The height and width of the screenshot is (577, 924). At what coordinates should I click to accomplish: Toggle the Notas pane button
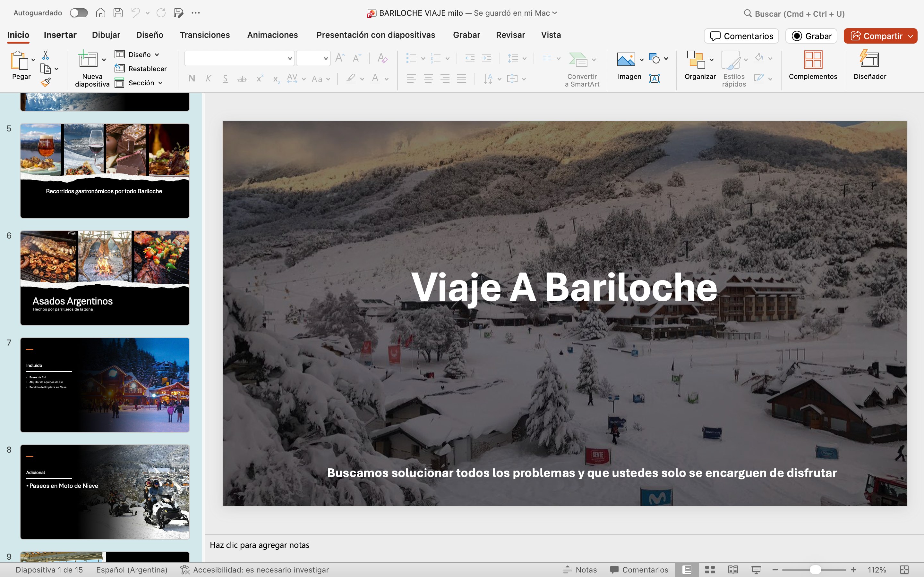[580, 570]
